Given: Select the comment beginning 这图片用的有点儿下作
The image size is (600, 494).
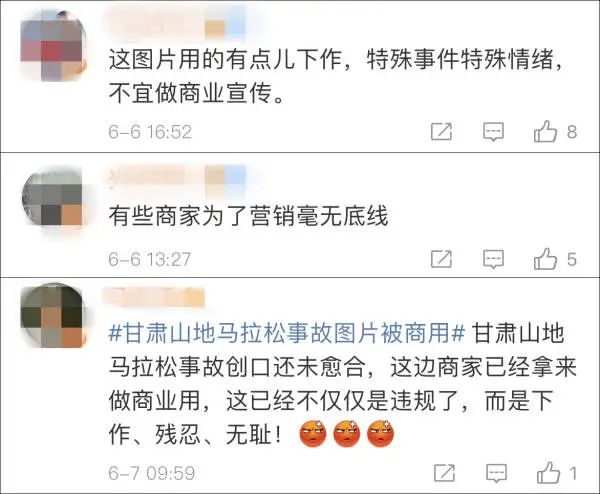Looking at the screenshot, I should (336, 76).
